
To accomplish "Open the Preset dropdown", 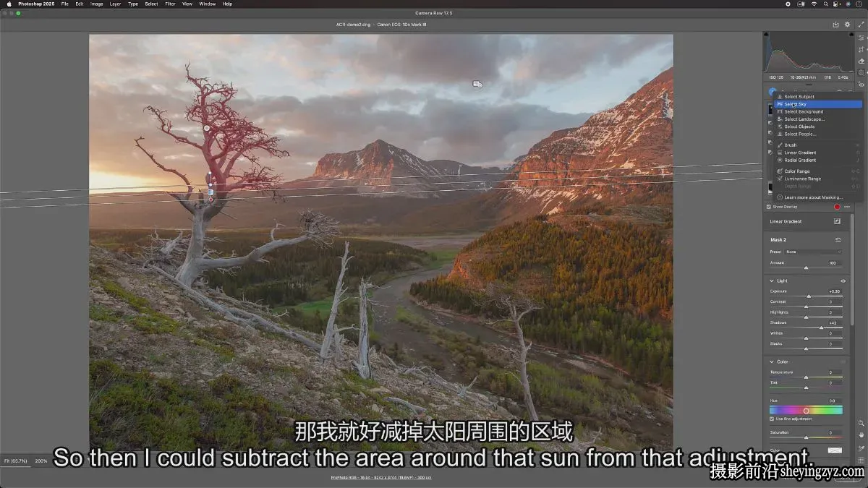I will click(x=814, y=252).
